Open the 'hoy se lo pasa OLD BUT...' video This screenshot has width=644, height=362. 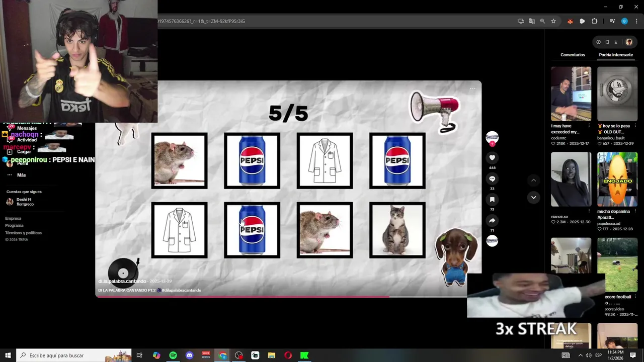pyautogui.click(x=617, y=94)
